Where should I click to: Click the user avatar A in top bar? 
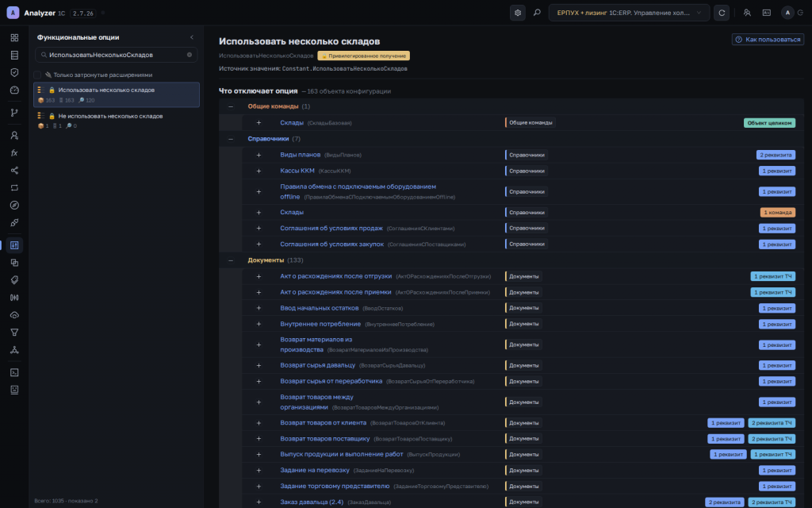(787, 13)
